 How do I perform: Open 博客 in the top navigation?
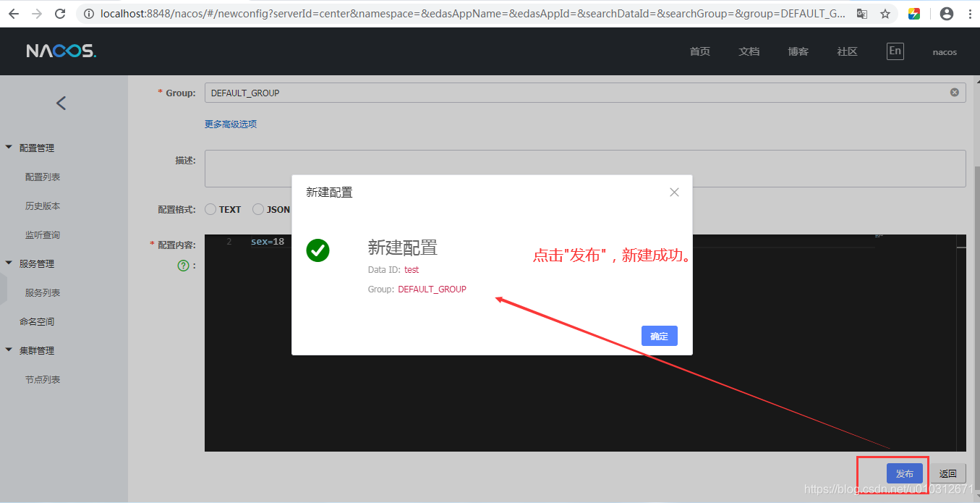pos(798,51)
